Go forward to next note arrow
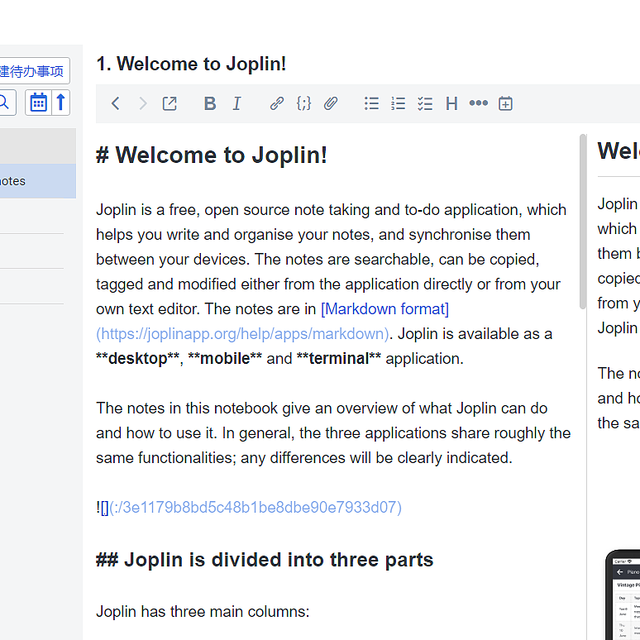The height and width of the screenshot is (640, 640). (142, 103)
